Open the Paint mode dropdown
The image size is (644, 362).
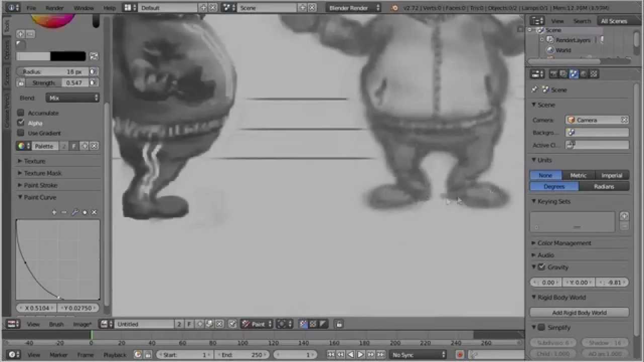point(257,324)
